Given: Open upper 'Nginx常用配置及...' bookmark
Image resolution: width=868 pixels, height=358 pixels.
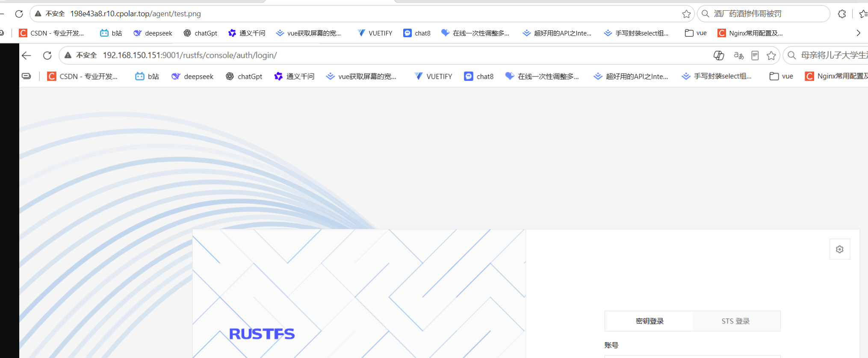Looking at the screenshot, I should coord(750,33).
